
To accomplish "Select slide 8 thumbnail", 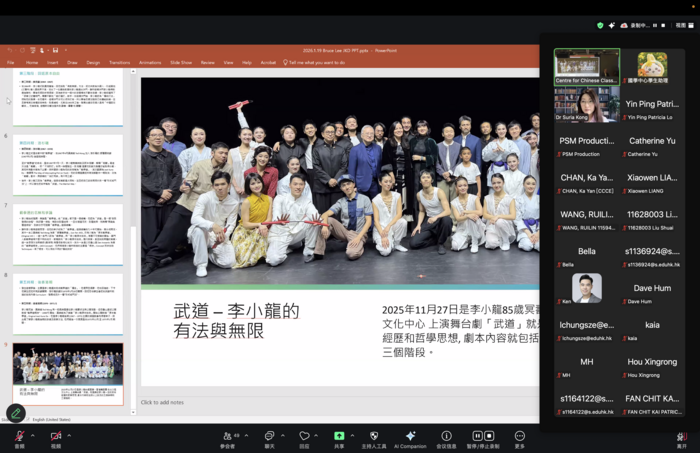I will [x=68, y=304].
